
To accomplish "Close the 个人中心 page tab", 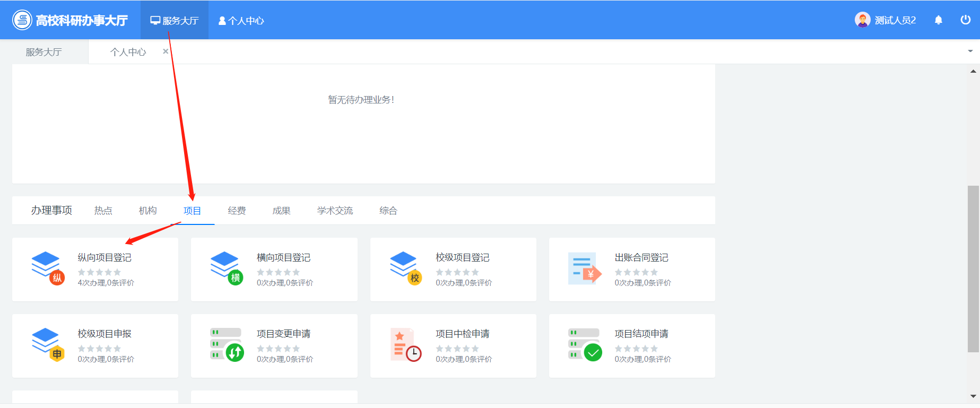I will coord(166,51).
